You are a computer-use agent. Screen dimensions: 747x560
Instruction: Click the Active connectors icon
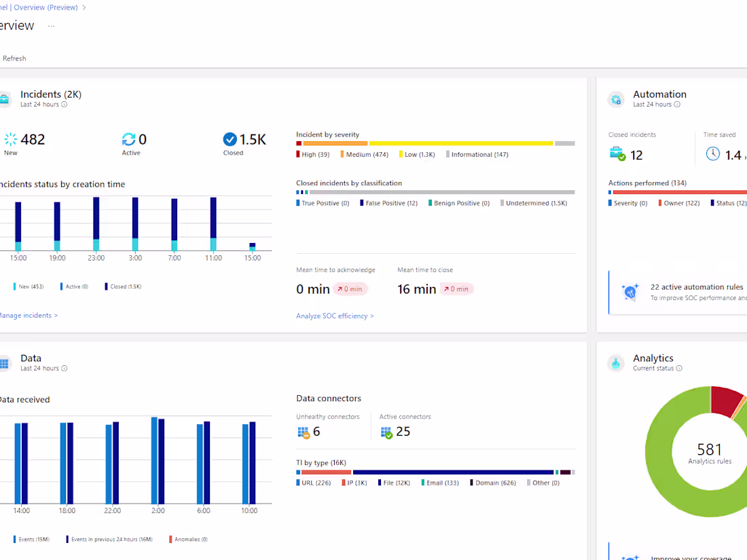click(x=386, y=432)
